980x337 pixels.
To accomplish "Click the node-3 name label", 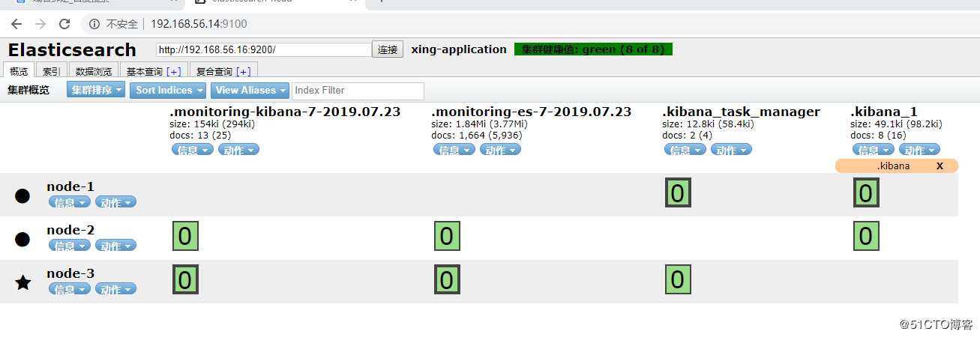I will point(70,273).
